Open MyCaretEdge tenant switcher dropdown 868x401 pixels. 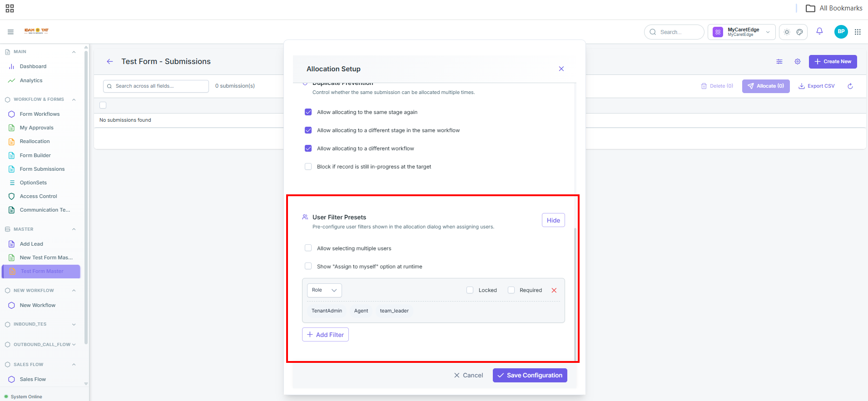tap(741, 32)
